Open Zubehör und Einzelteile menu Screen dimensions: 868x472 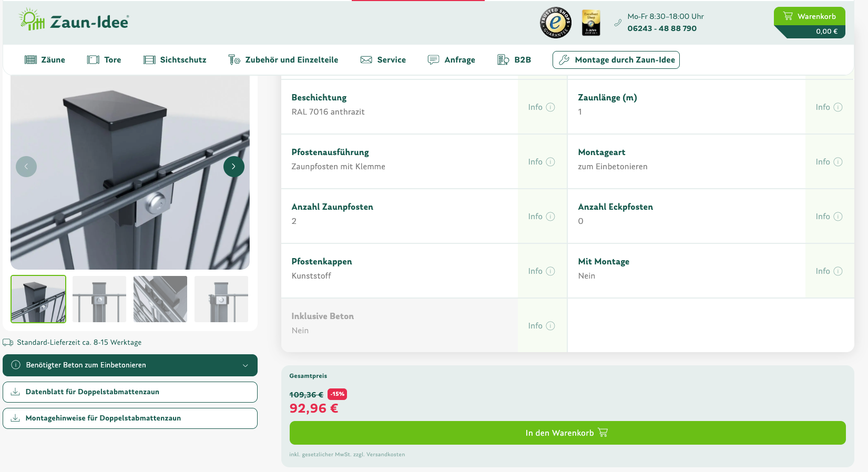[x=283, y=60]
